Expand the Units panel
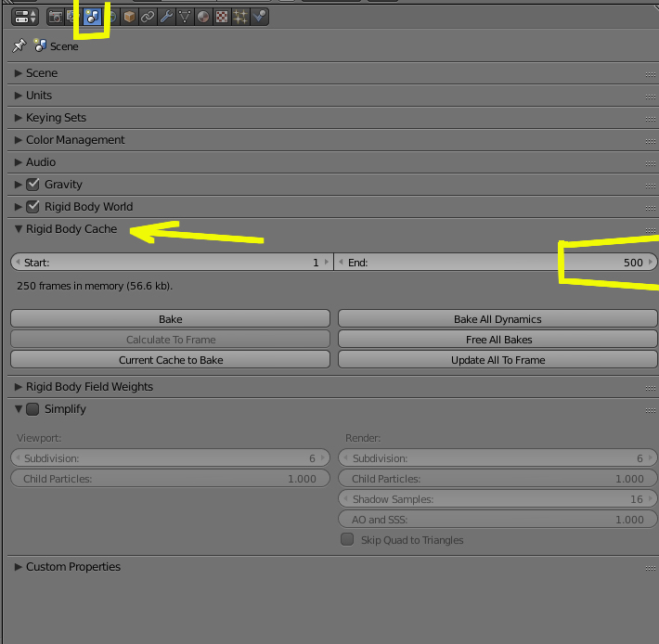 pos(18,96)
